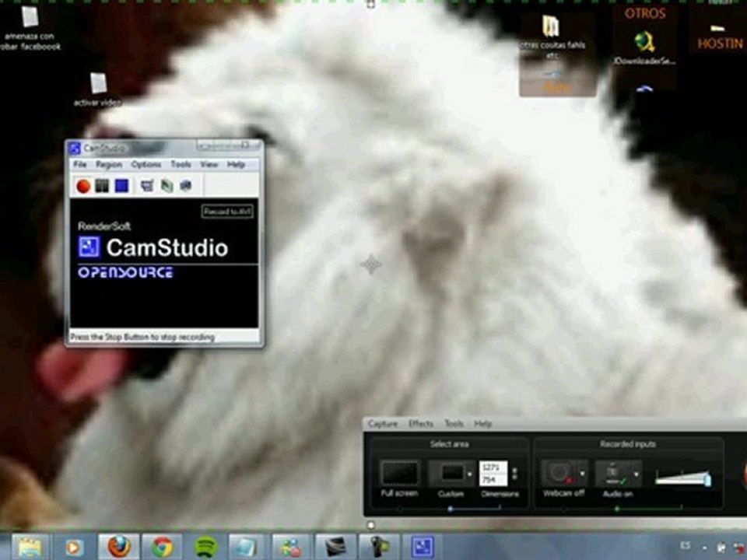Open the camera recorder taskbar icon
This screenshot has height=560, width=747.
point(379,547)
